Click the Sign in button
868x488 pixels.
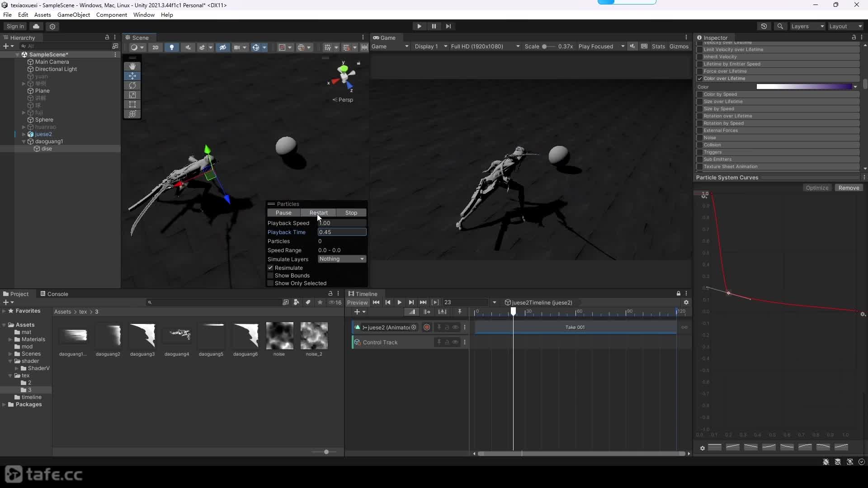pos(15,26)
